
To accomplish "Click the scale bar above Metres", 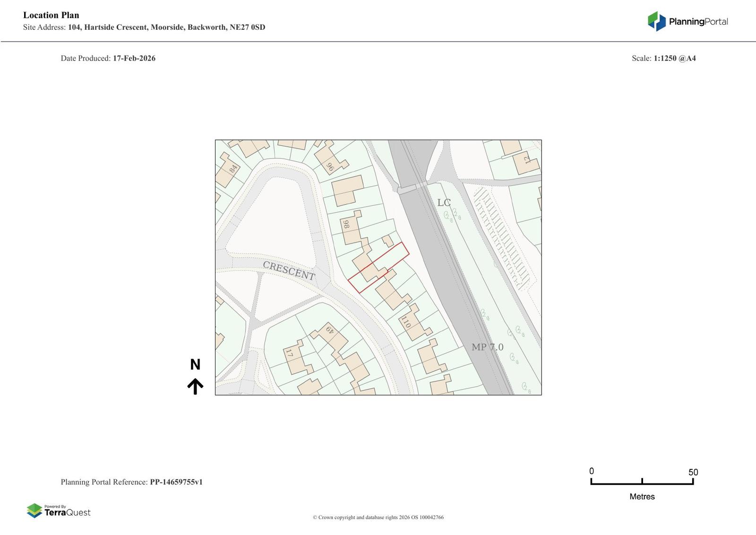I will [642, 482].
